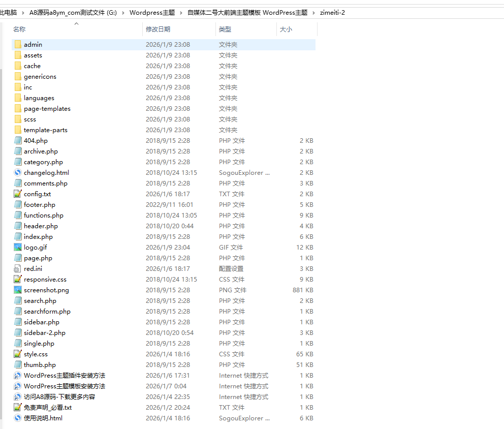Select the 免责声明_必看.txt file
504x429 pixels.
[48, 408]
